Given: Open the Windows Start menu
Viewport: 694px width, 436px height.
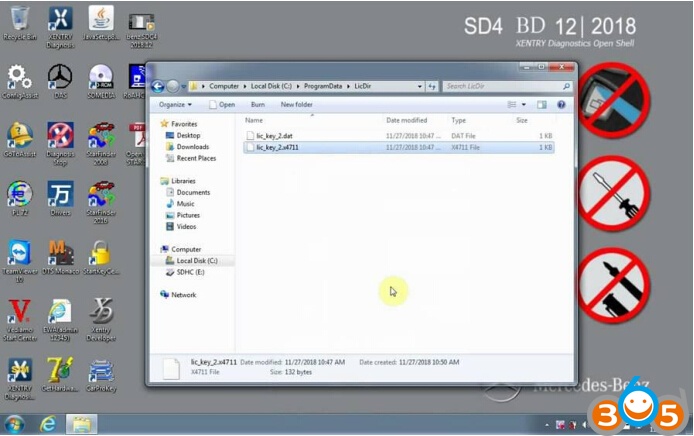Looking at the screenshot, I should pos(15,424).
